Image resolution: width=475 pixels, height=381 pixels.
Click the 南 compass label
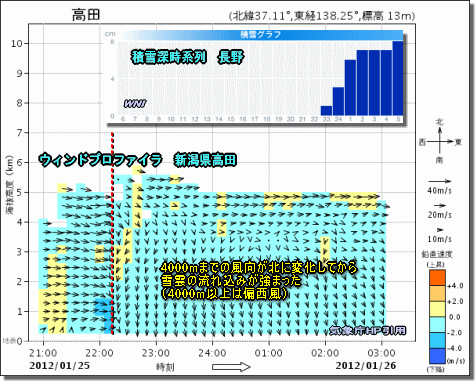tap(440, 160)
